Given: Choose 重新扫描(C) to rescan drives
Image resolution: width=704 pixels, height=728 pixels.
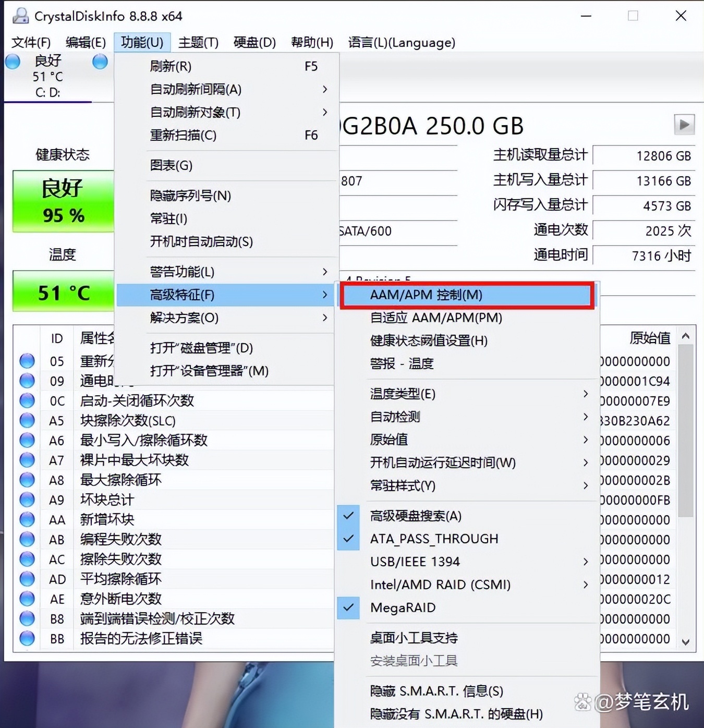Looking at the screenshot, I should 183,135.
